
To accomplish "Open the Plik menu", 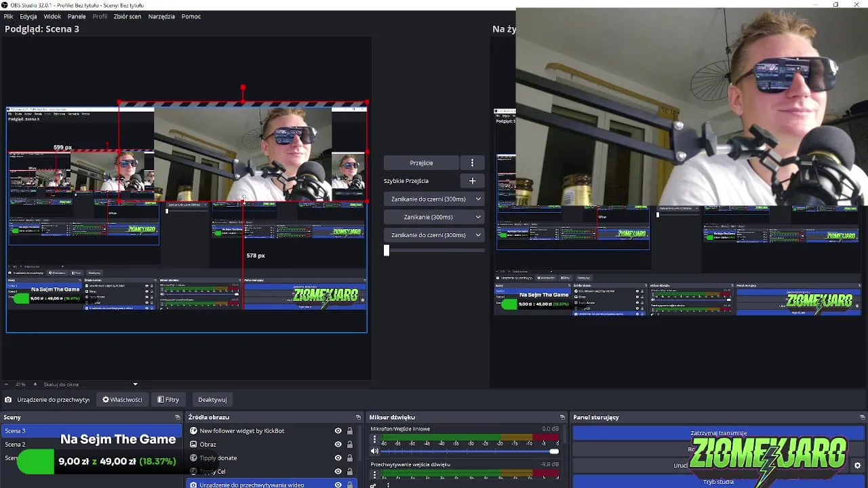I will click(x=9, y=16).
